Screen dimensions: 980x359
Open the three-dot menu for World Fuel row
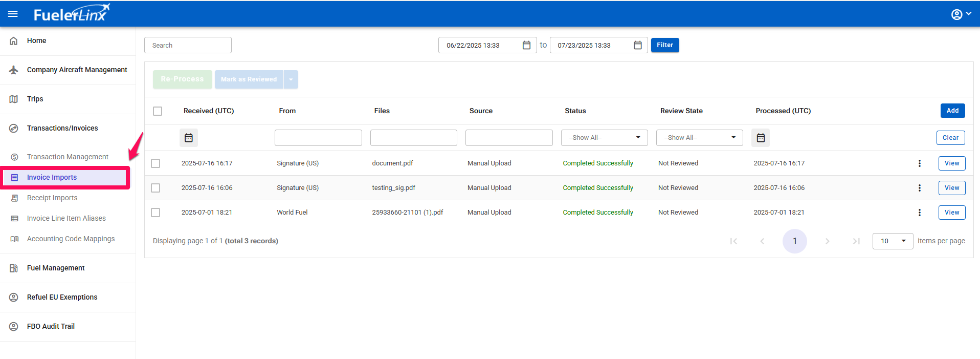[919, 213]
